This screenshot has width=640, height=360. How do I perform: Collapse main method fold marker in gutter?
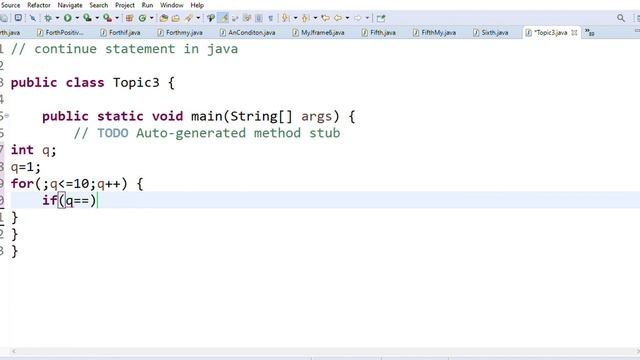click(x=7, y=116)
